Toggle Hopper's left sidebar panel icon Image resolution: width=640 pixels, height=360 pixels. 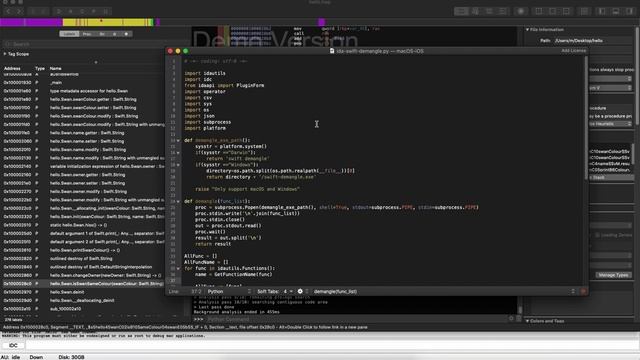click(x=602, y=11)
